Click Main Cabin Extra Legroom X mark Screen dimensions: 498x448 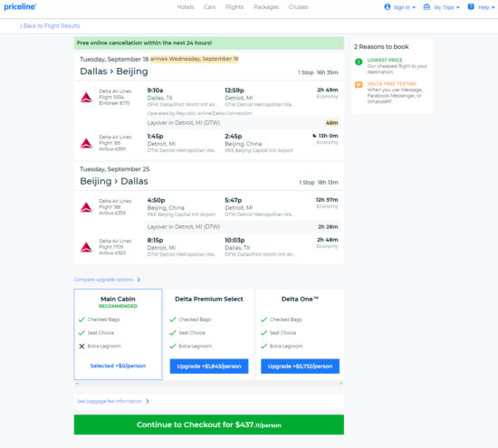(x=81, y=346)
